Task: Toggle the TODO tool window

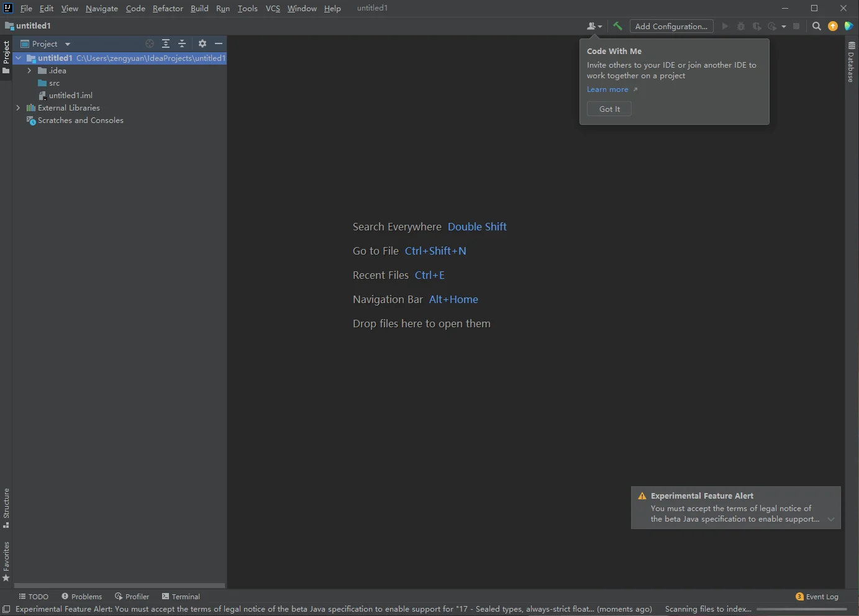Action: (34, 597)
